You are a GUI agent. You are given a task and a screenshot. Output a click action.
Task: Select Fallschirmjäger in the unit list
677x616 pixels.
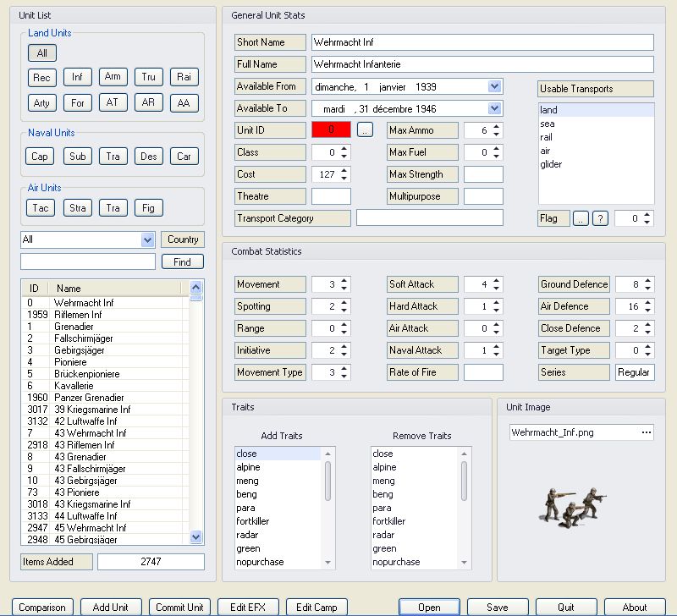point(105,338)
